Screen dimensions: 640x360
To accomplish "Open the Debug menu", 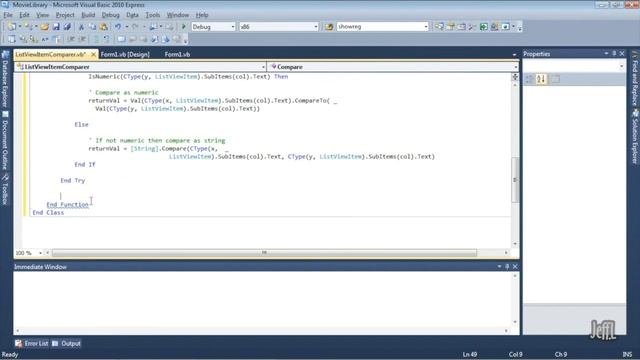I will point(110,15).
